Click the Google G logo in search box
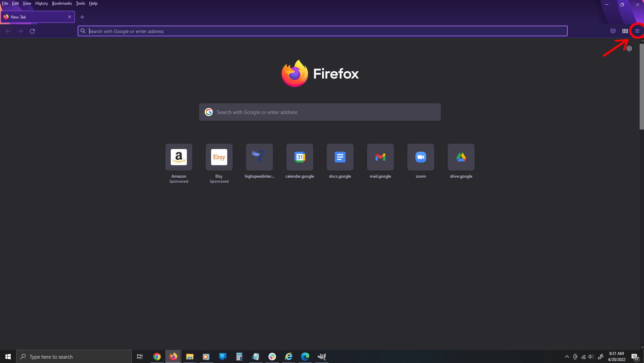This screenshot has width=644, height=363. tap(209, 112)
